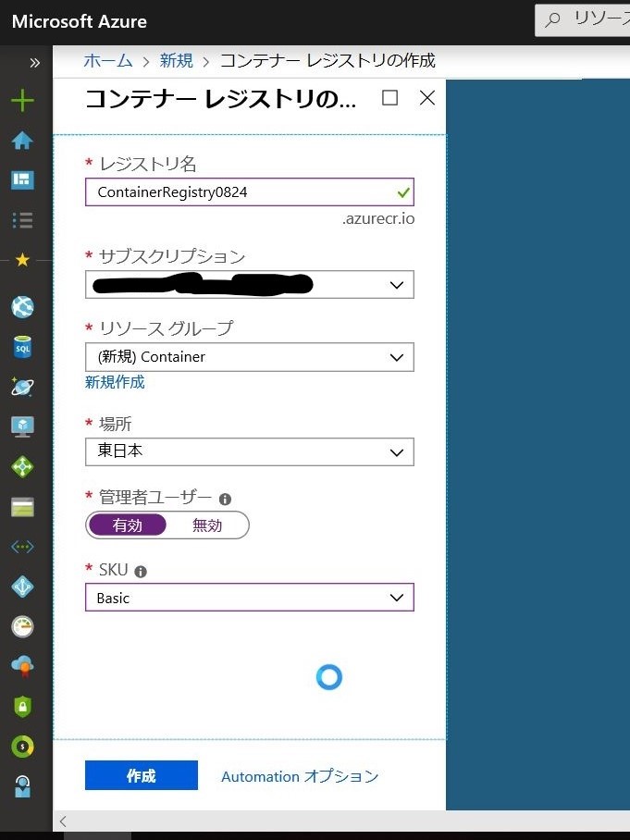Expand the left sidebar with double chevron

(35, 63)
